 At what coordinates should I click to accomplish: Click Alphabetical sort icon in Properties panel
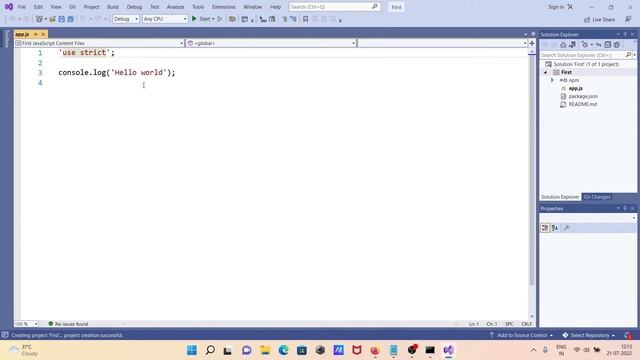pos(555,228)
